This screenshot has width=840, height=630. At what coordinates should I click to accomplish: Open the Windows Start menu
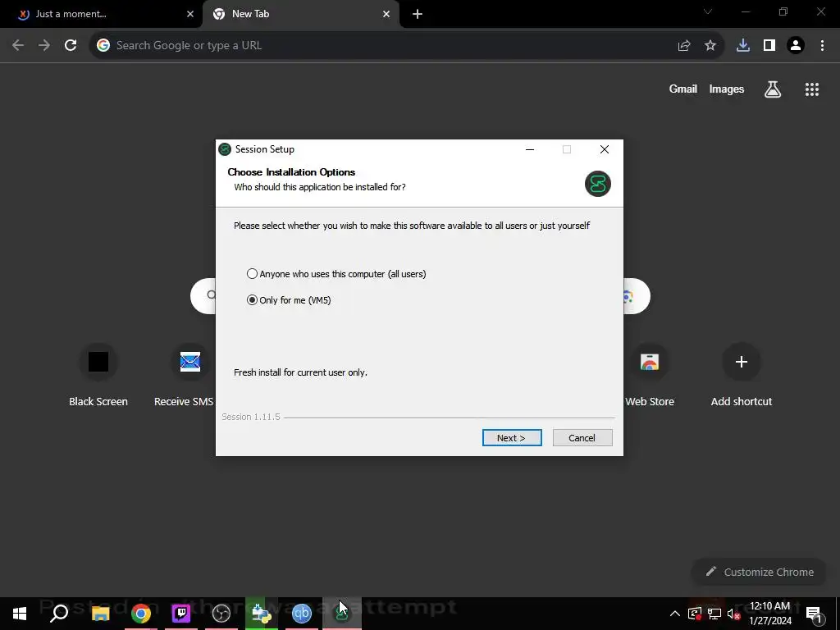tap(20, 614)
